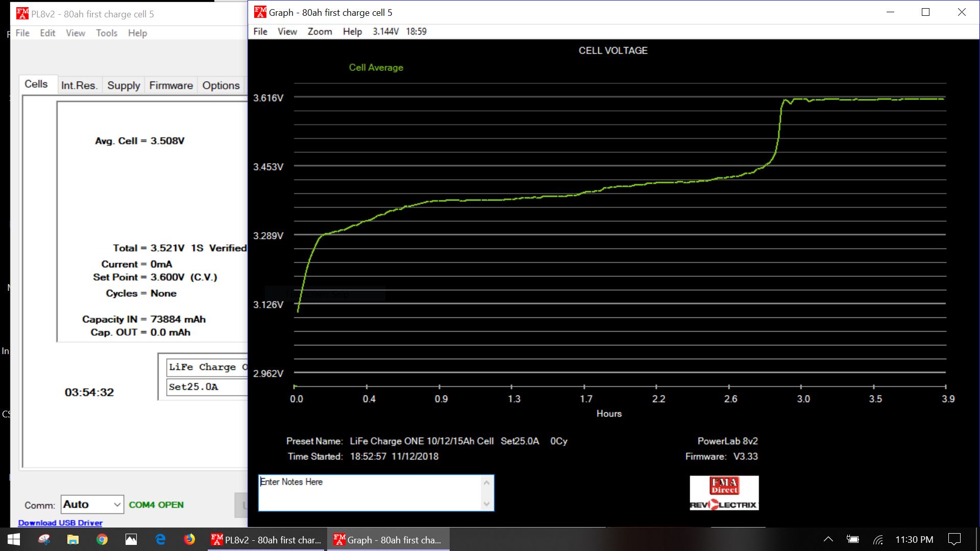
Task: Switch to PL8v2 window in taskbar
Action: [266, 540]
